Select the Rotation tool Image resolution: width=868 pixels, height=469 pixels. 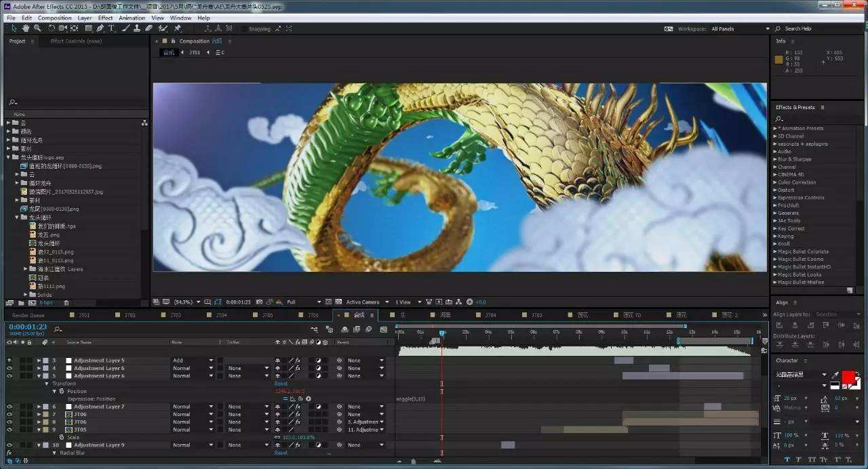pos(51,28)
